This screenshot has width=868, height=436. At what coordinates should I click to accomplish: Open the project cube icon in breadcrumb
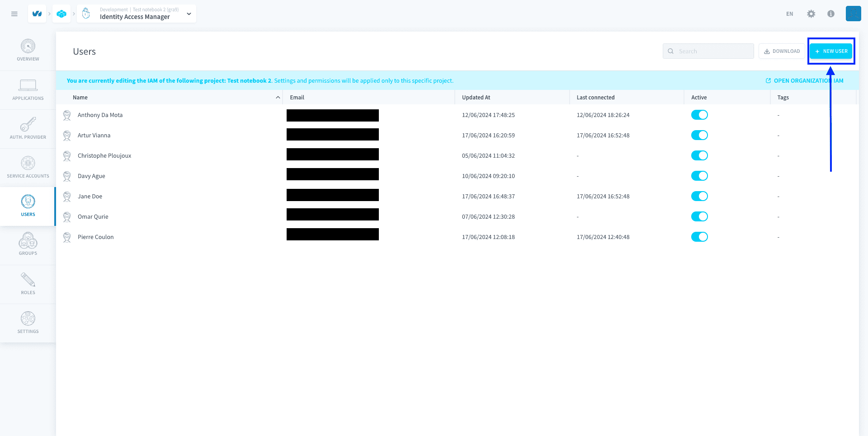point(61,14)
